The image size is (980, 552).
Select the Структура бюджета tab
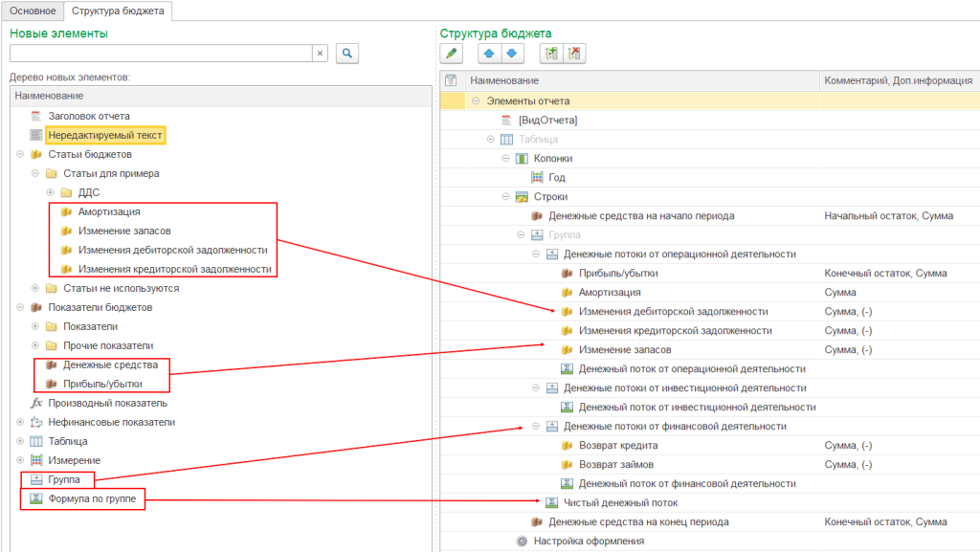[x=118, y=11]
